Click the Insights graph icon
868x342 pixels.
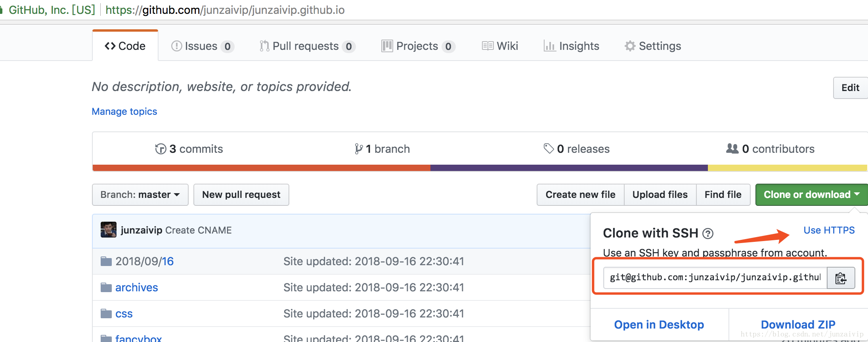coord(549,46)
